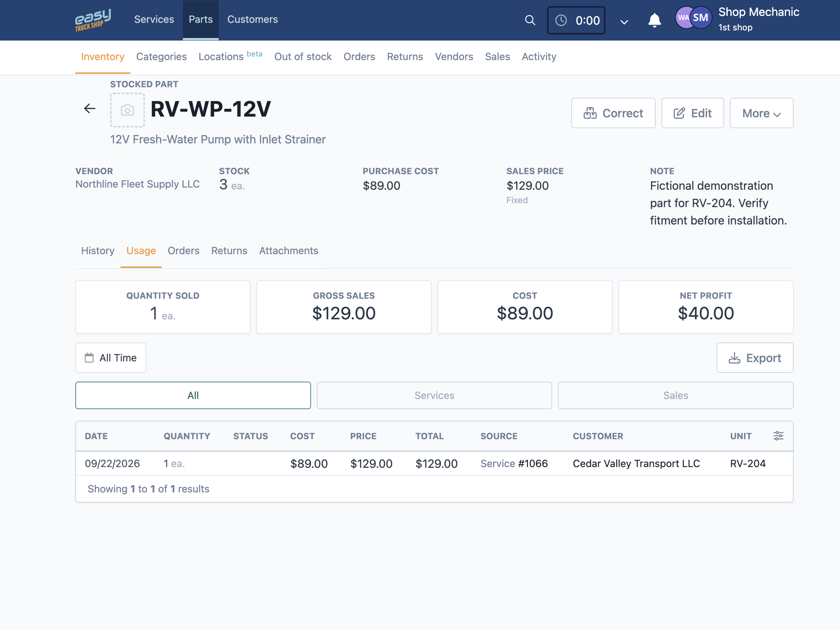Expand the chevron next to the timer

pos(624,22)
